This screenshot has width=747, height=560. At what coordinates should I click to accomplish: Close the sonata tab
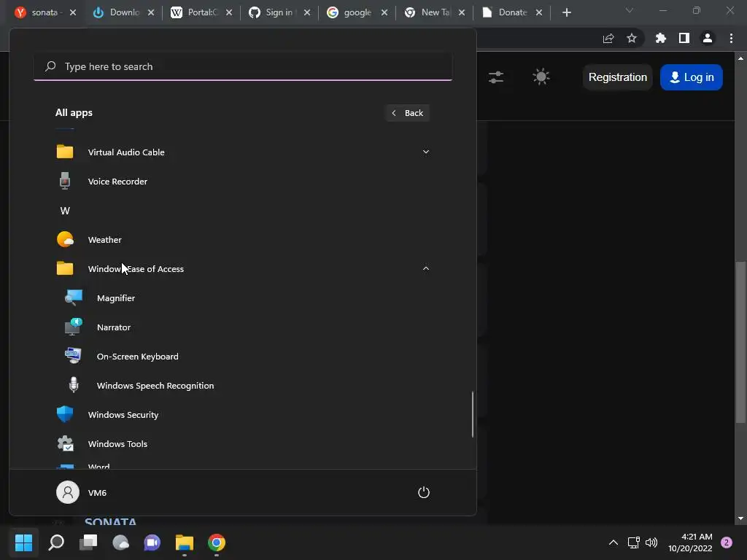[x=73, y=12]
